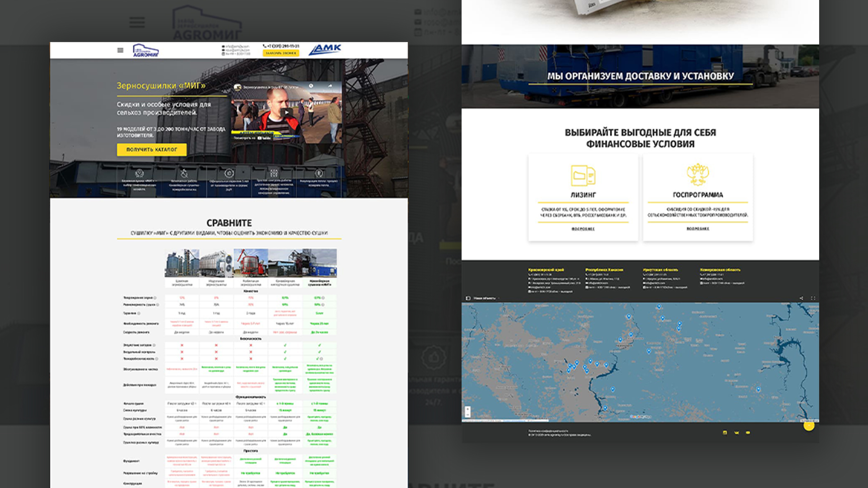
Task: Open the VK social link in the footer
Action: coord(736,433)
